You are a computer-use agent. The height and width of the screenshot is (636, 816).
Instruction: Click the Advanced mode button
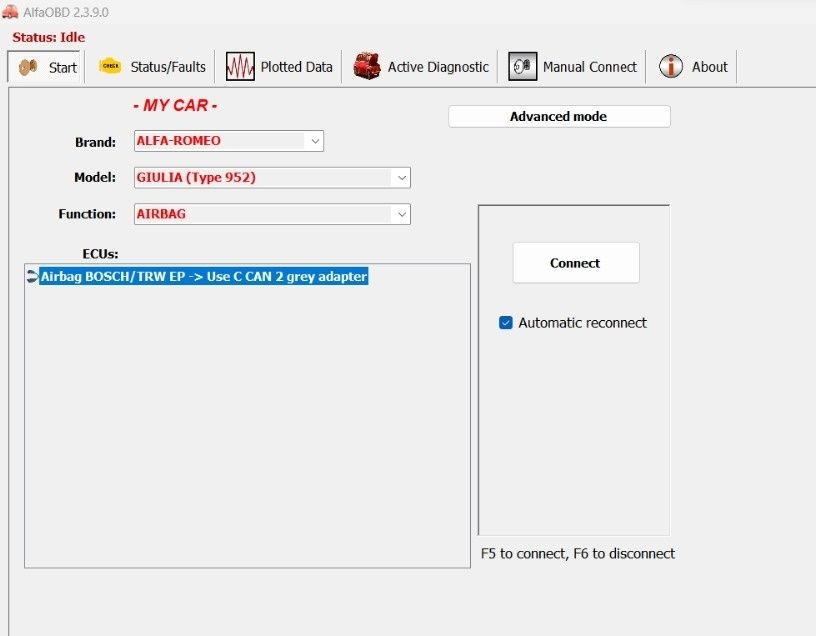tap(559, 117)
